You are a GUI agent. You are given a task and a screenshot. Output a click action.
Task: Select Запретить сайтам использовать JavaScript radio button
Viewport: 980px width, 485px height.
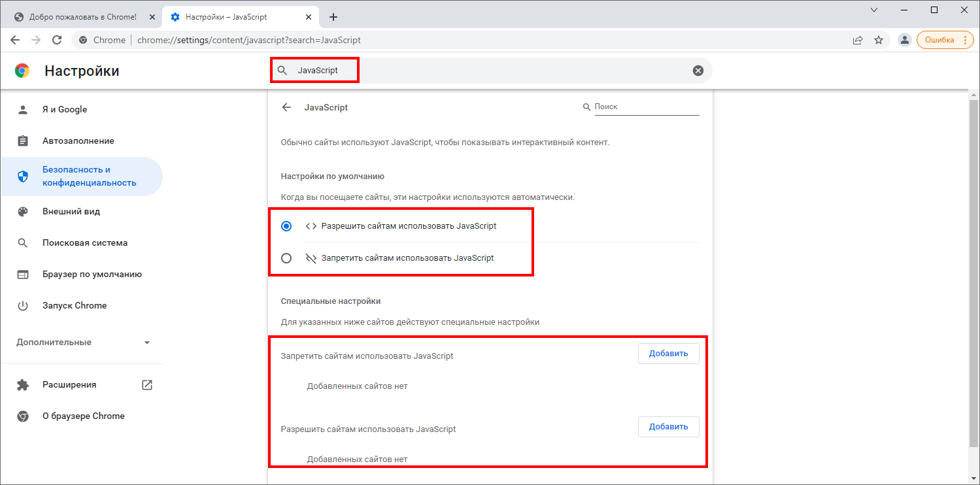click(286, 258)
